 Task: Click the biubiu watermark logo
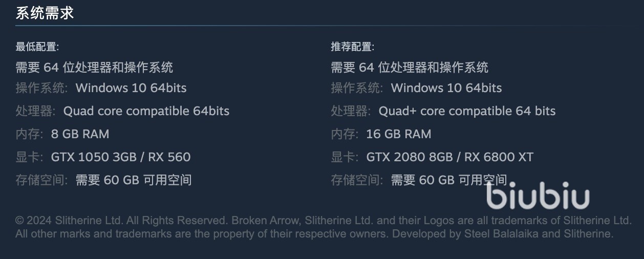pos(538,196)
